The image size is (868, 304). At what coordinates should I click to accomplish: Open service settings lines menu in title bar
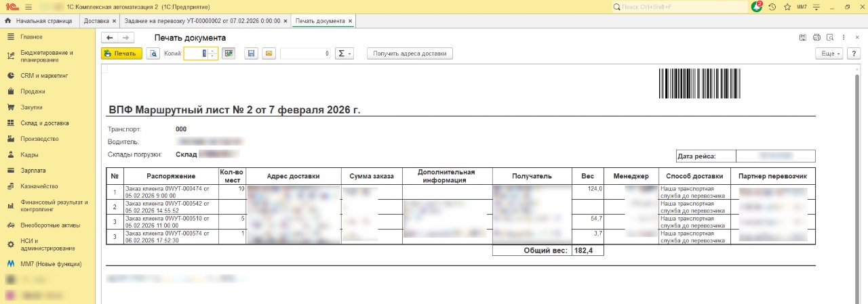(816, 6)
